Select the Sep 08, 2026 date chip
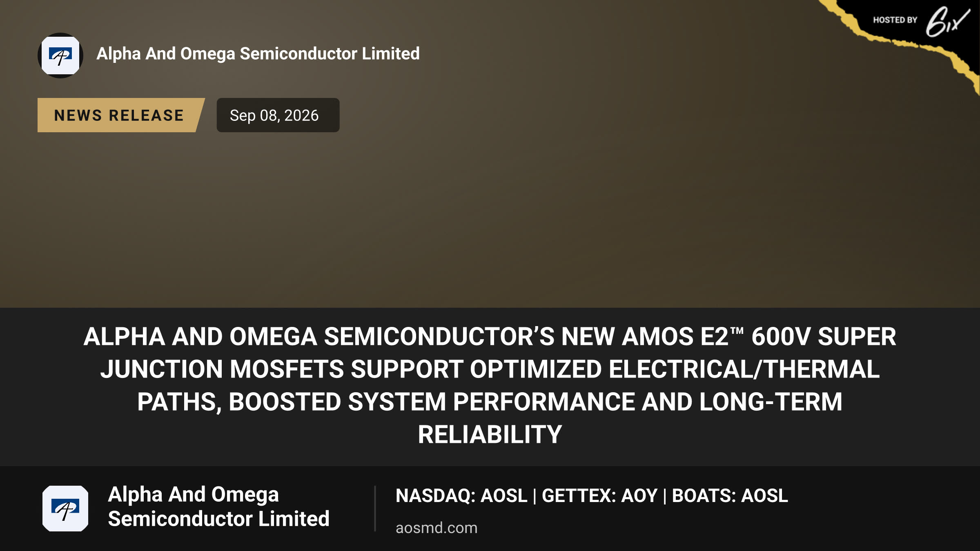Screen dimensions: 980x551 (278, 115)
